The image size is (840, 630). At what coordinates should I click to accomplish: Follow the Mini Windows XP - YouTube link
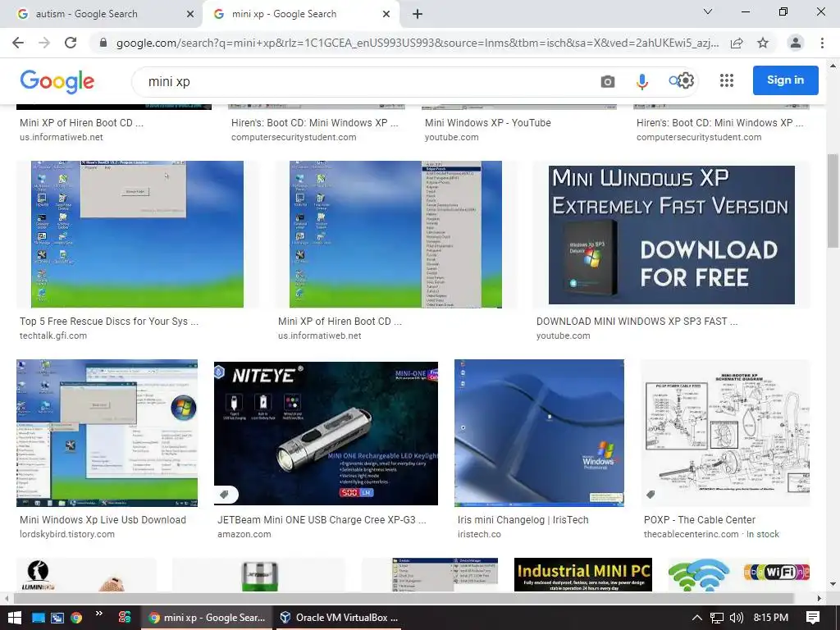coord(487,123)
